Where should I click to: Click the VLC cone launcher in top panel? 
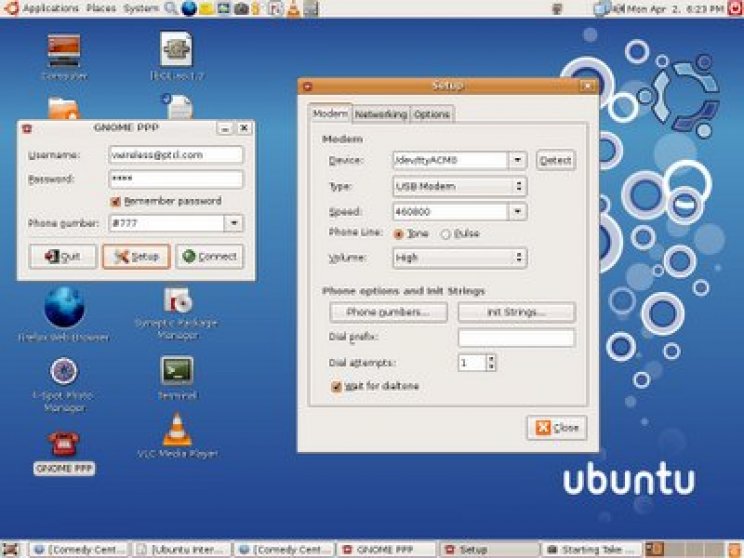(x=294, y=9)
